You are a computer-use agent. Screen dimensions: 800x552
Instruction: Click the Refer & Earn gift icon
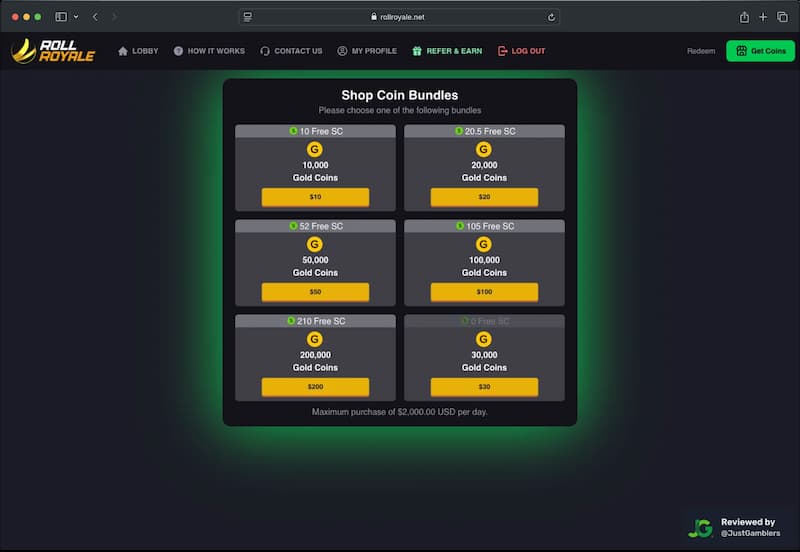point(417,51)
